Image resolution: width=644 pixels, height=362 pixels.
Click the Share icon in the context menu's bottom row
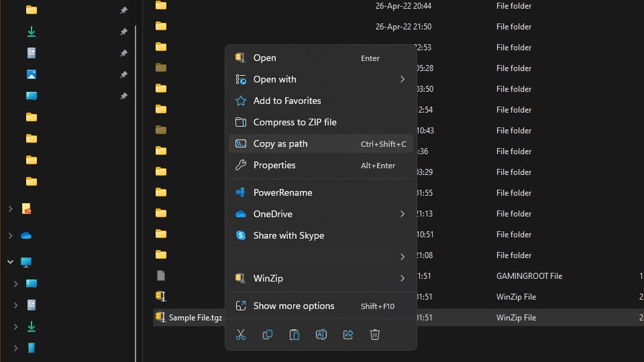(x=348, y=335)
